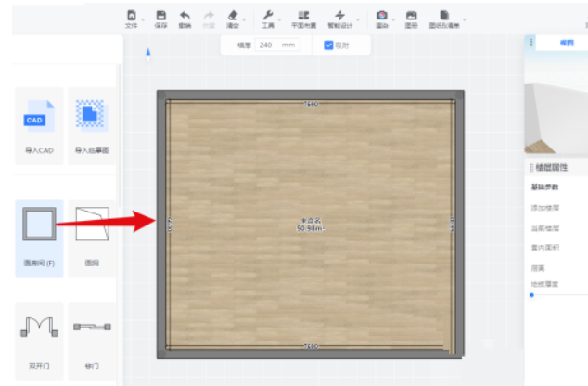The width and height of the screenshot is (588, 386).
Task: Select the sliding door tool
Action: tap(92, 341)
